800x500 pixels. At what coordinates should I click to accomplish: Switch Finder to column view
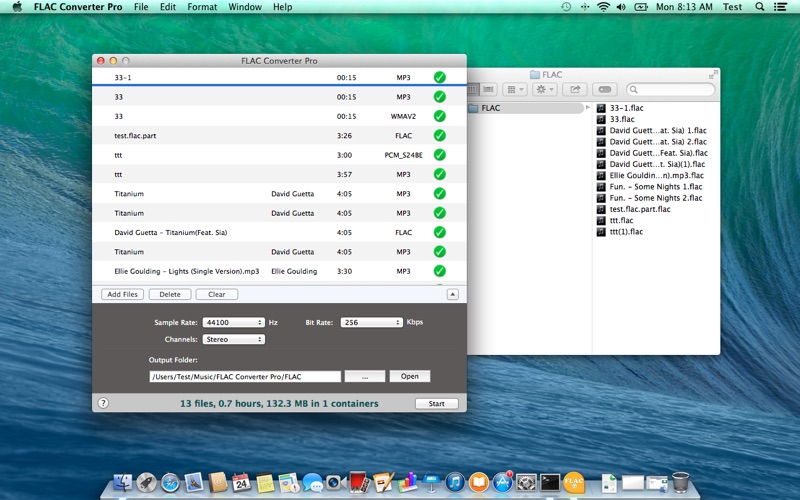pyautogui.click(x=472, y=89)
